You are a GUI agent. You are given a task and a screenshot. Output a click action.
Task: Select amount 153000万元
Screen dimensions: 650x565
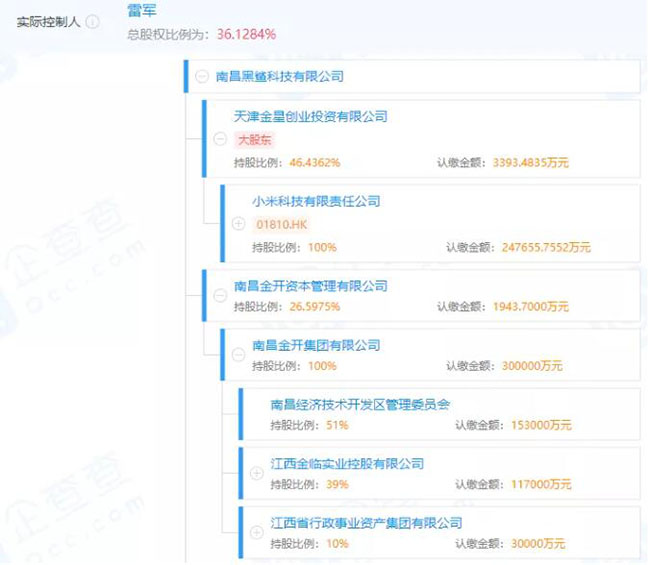pyautogui.click(x=541, y=425)
